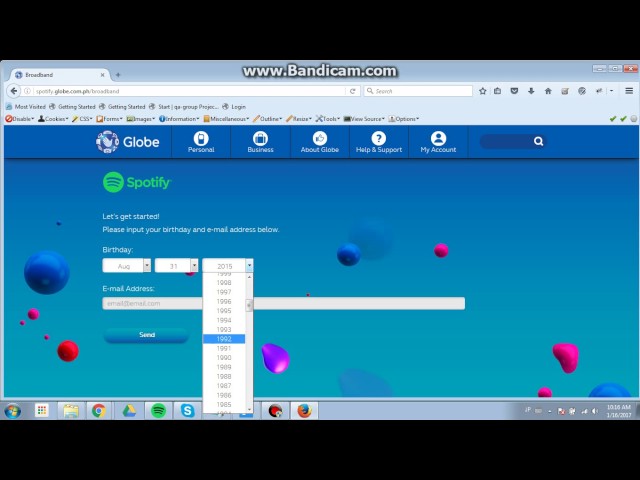
Task: Close the Broadband tab
Action: [102, 75]
